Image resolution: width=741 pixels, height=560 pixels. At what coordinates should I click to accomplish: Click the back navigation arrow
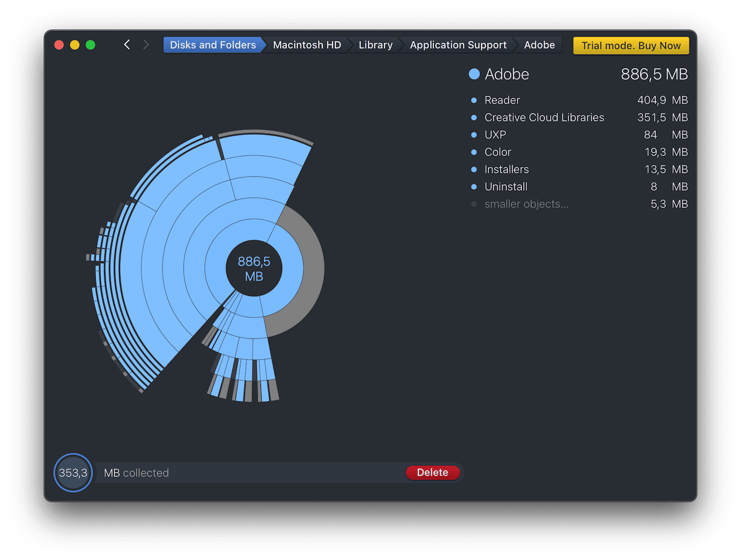[127, 44]
